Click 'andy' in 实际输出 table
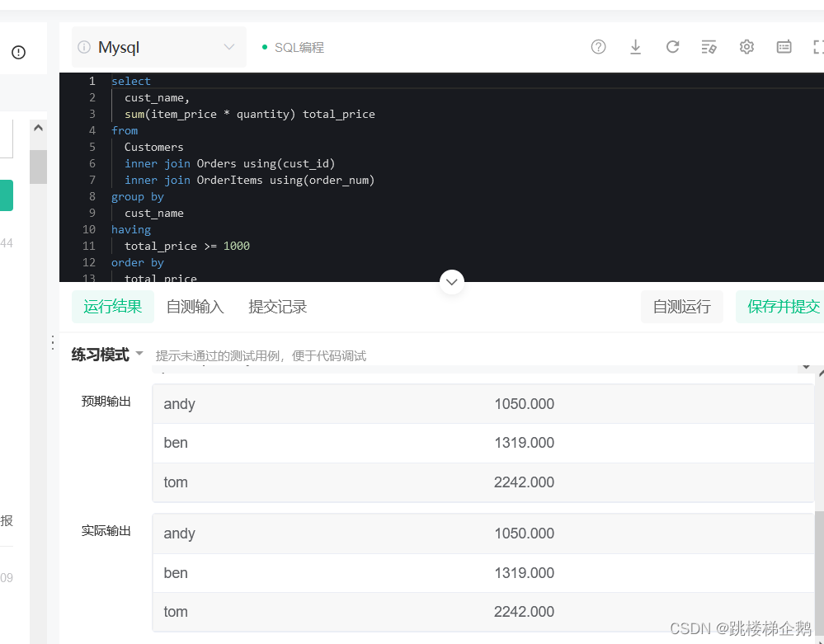 (179, 534)
